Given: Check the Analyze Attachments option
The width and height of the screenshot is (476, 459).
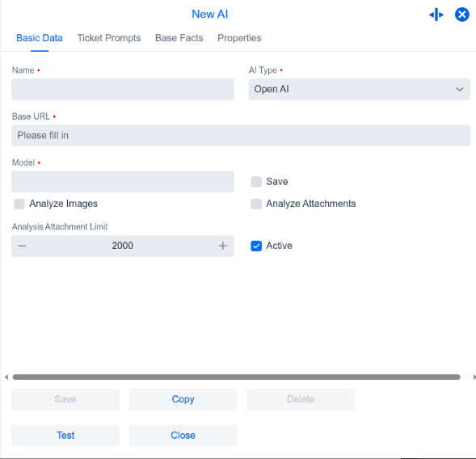Looking at the screenshot, I should 256,204.
